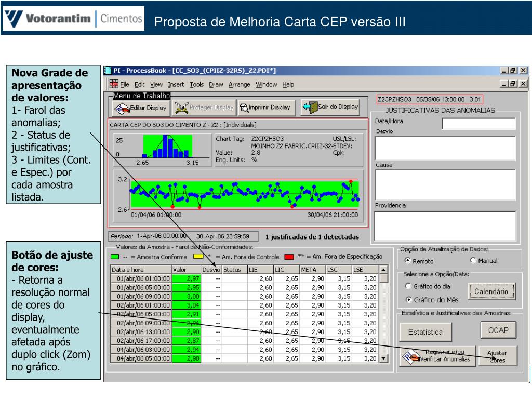
Task: Click '1 justificadas de 1 detectadas' text
Action: click(312, 237)
